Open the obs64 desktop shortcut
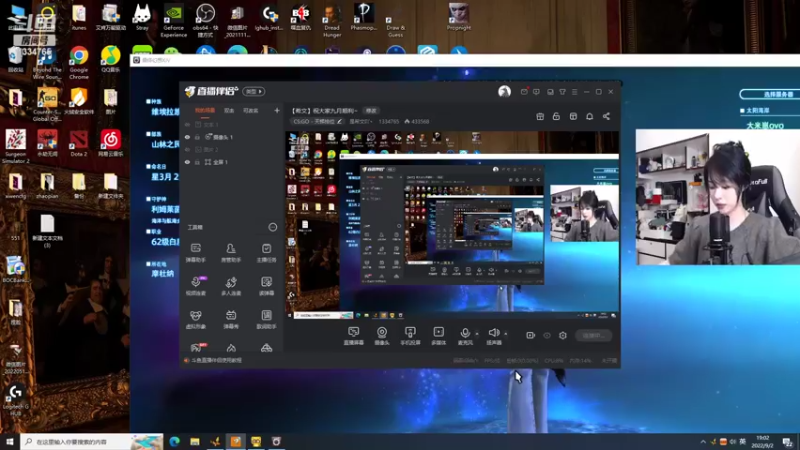 205,20
